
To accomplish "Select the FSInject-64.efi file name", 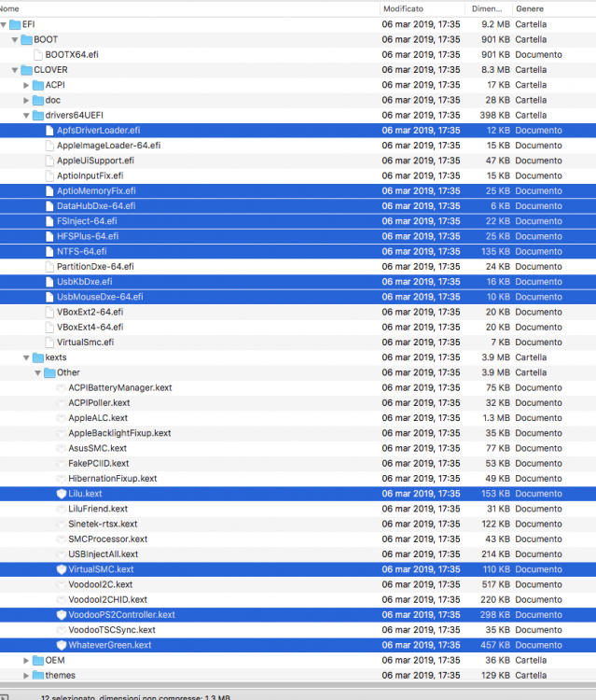I will coord(87,221).
